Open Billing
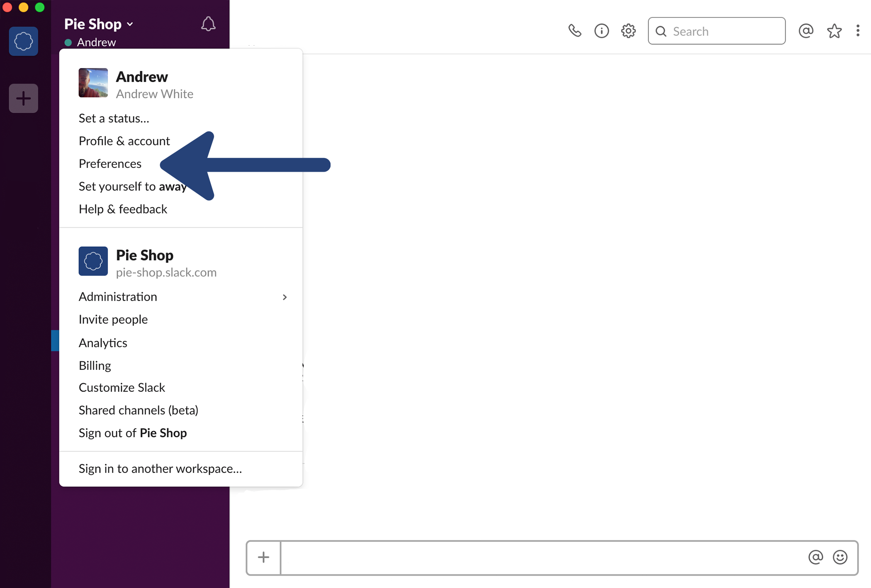The height and width of the screenshot is (588, 871). coord(95,365)
